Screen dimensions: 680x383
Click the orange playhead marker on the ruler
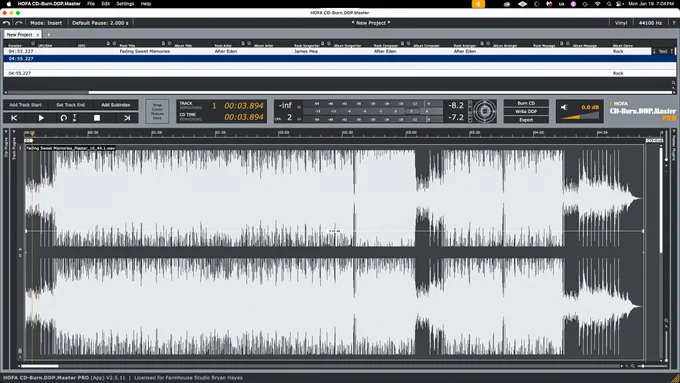(x=32, y=134)
